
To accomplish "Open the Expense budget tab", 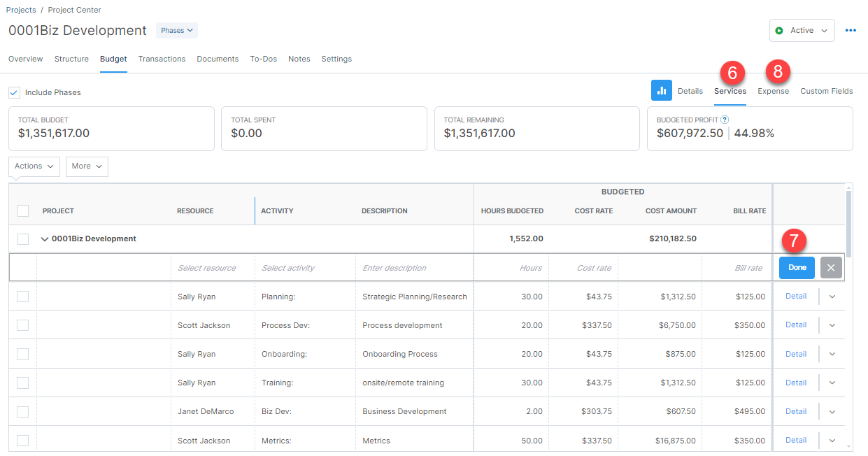I will (773, 91).
